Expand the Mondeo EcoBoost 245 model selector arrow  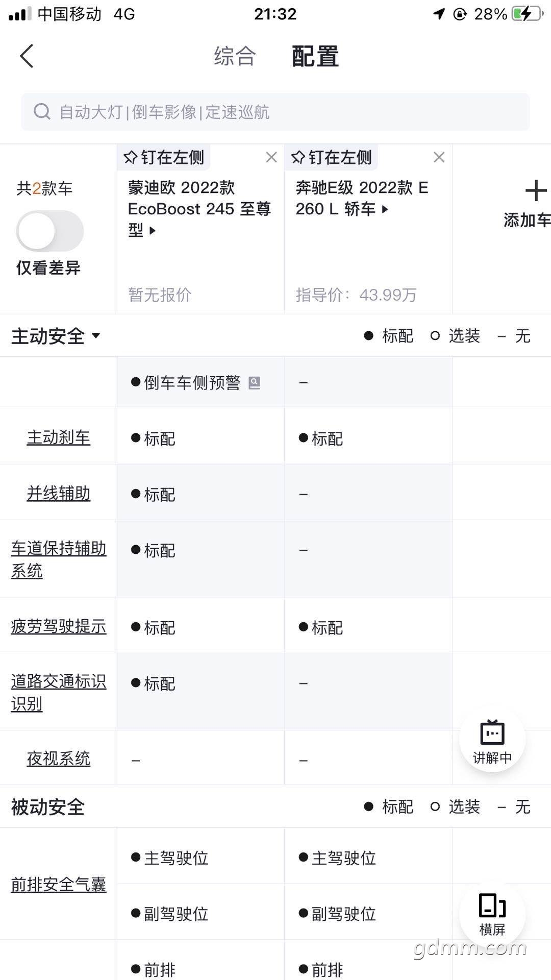[152, 231]
